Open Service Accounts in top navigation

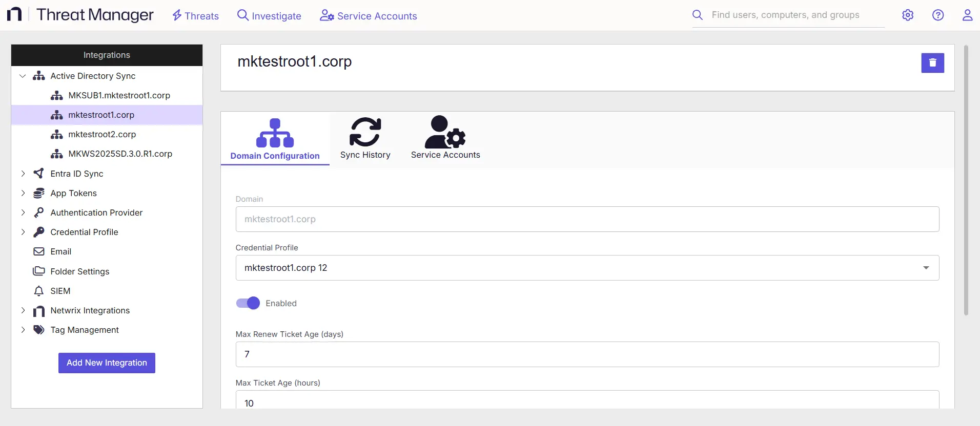click(x=368, y=16)
